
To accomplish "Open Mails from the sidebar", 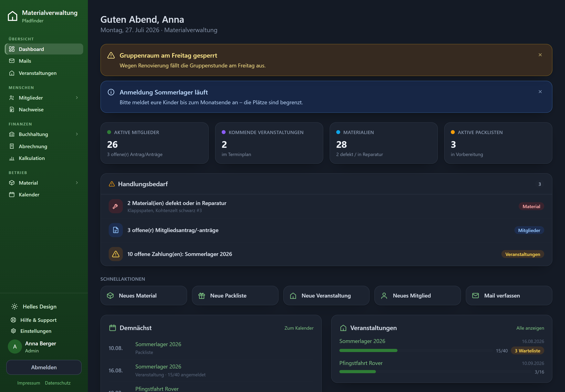I will coord(44,61).
